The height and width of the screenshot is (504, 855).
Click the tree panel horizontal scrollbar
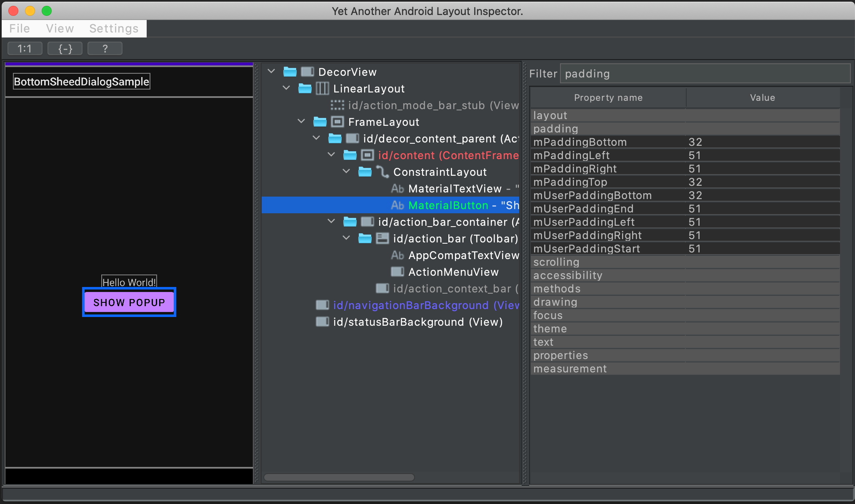[x=339, y=477]
